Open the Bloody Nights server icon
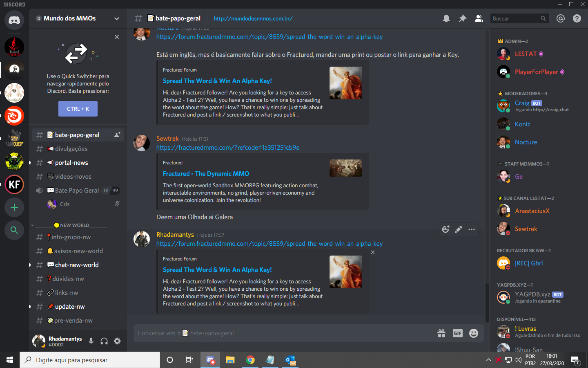This screenshot has height=368, width=588. point(14,47)
